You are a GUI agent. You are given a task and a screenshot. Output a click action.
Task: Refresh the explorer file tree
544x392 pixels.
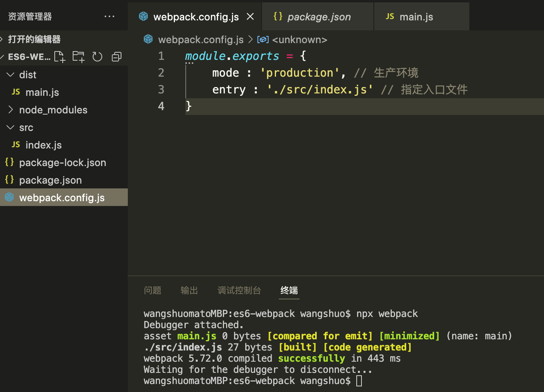click(97, 57)
